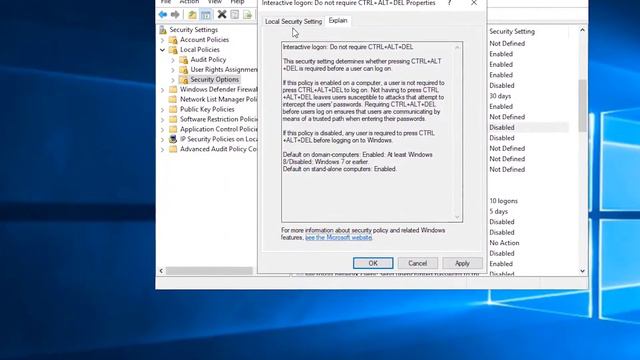Expand the Windows Defender Firewall node
This screenshot has height=360, width=640.
(162, 90)
